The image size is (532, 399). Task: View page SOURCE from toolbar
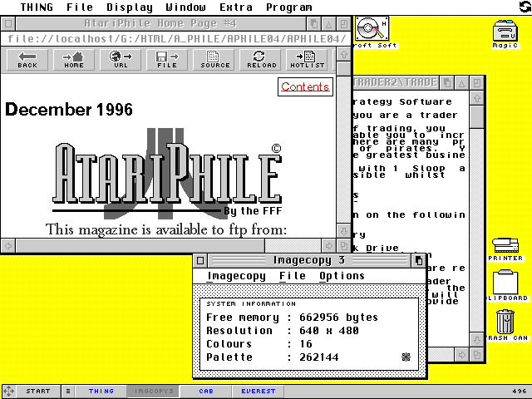pyautogui.click(x=215, y=60)
